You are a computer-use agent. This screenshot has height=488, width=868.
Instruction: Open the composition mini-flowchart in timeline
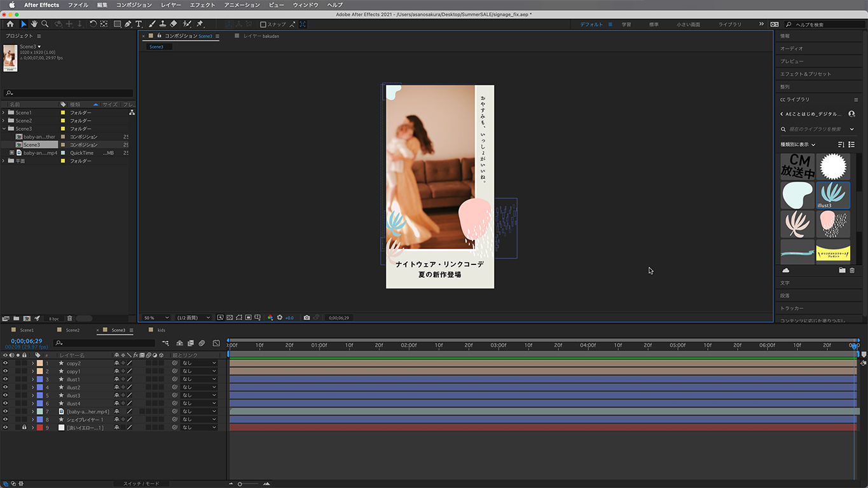[x=166, y=343]
